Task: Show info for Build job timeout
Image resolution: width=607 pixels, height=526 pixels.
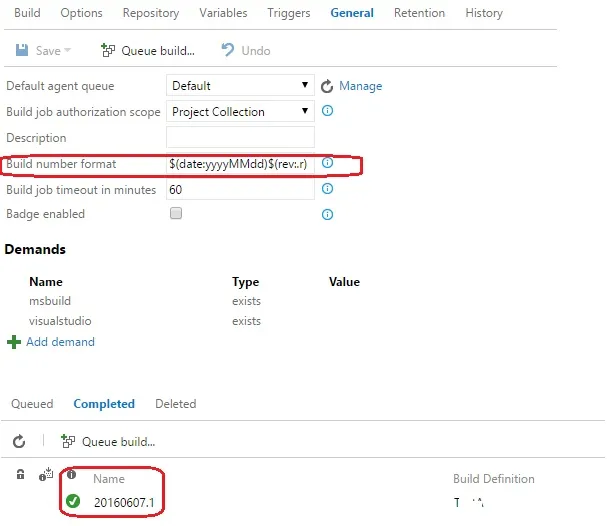Action: click(x=327, y=188)
